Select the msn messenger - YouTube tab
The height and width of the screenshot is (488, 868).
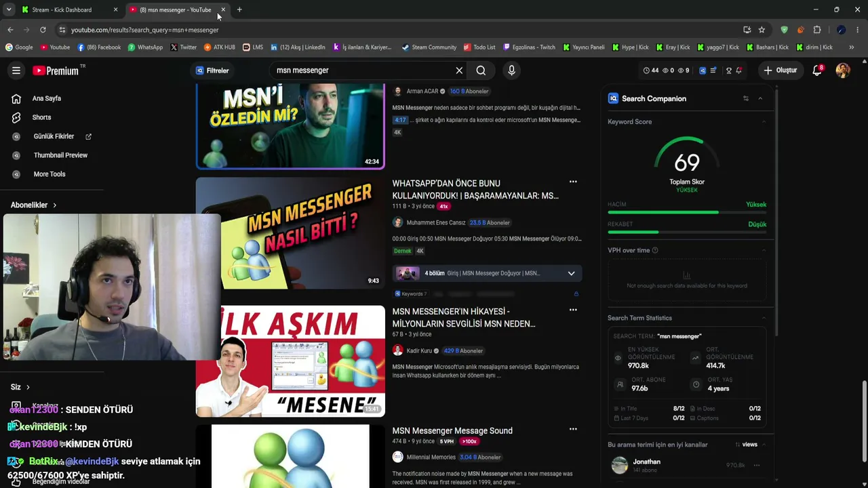pos(178,9)
